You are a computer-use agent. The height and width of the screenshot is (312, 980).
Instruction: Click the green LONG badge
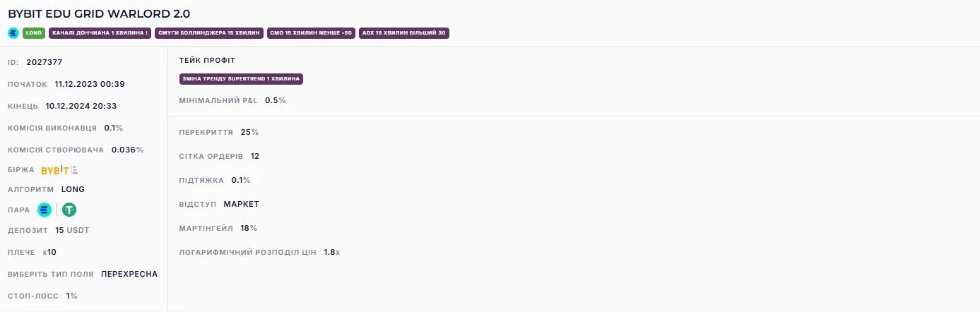[33, 32]
